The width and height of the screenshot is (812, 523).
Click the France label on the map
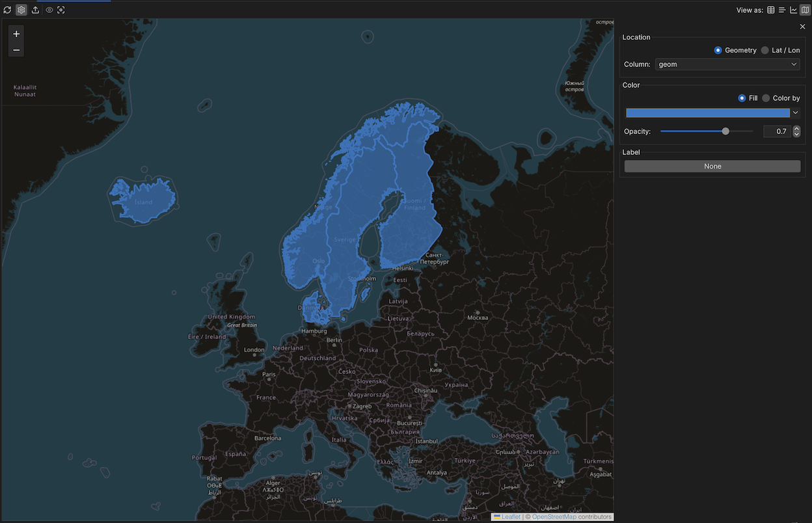(266, 397)
